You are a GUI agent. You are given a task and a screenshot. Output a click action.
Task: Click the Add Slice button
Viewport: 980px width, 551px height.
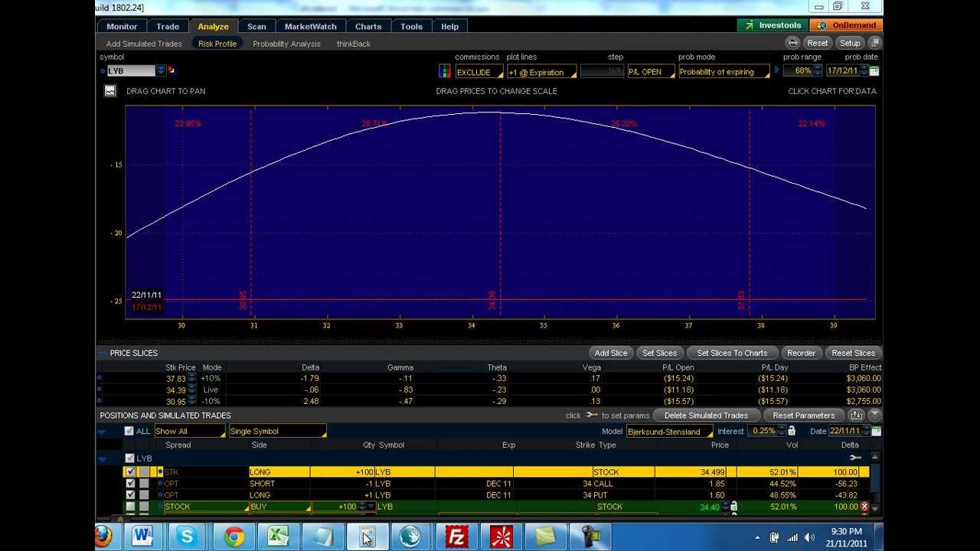[611, 353]
